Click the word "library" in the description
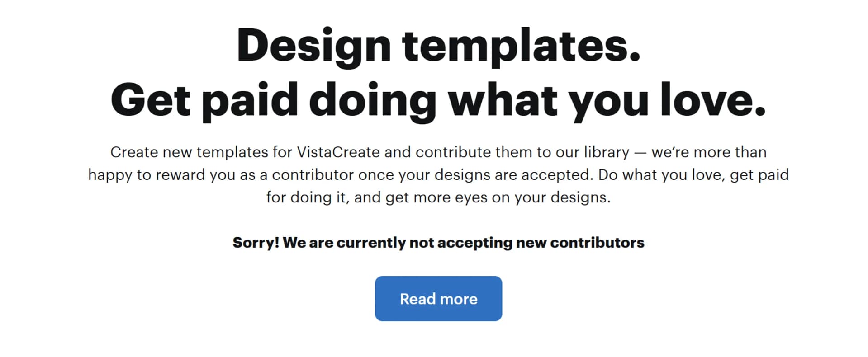Image resolution: width=868 pixels, height=357 pixels. coord(606,152)
